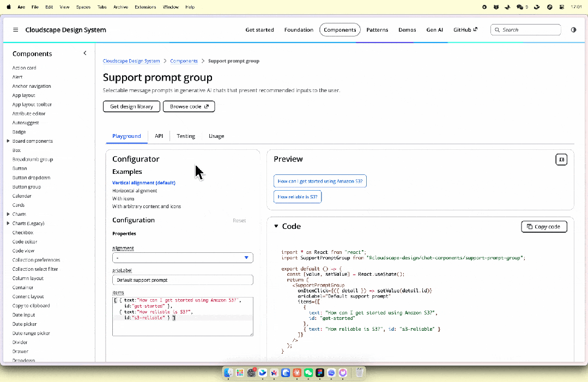Toggle dark mode contrast icon
The image size is (588, 382).
click(573, 29)
